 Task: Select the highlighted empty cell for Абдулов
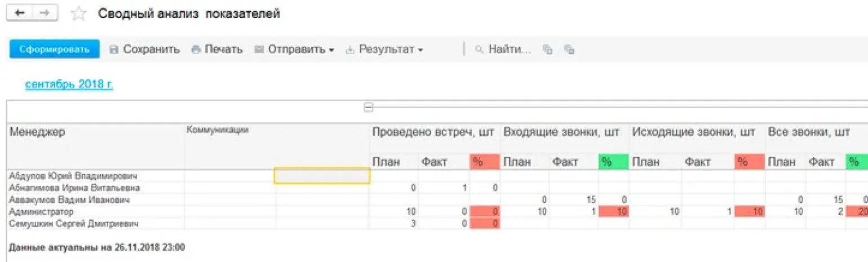point(322,176)
